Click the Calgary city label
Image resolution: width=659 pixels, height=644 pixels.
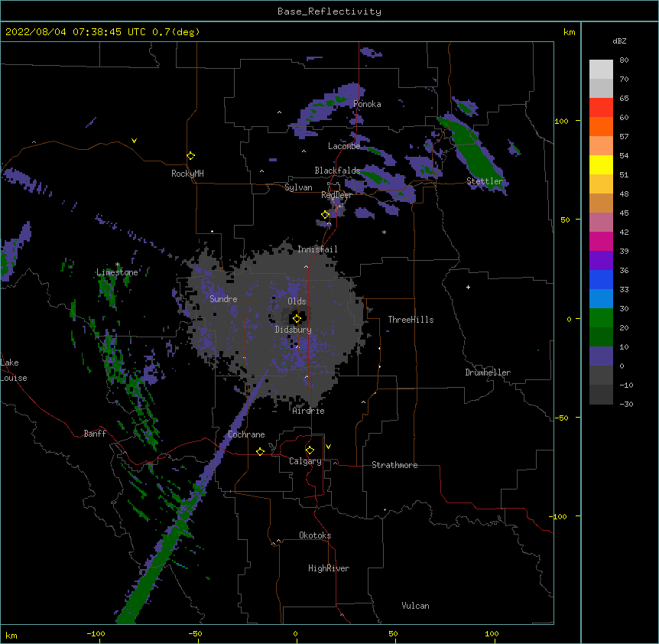[305, 461]
